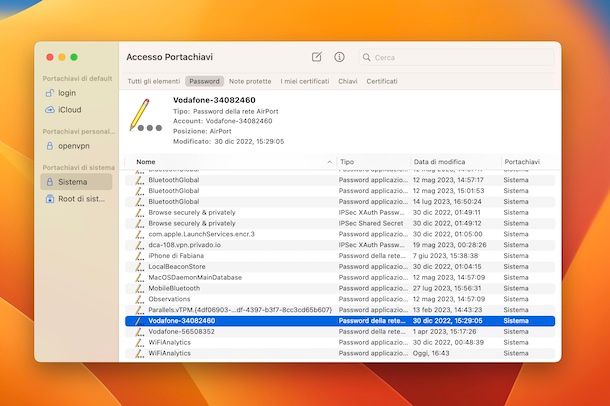This screenshot has height=406, width=610.
Task: Open the info icon in toolbar
Action: (x=339, y=57)
